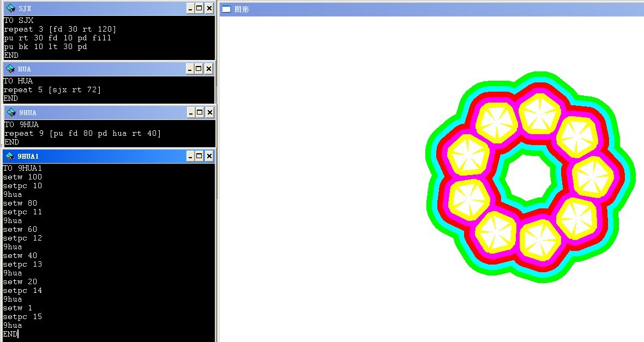Click the 'repeat 5 [sjx rt 72]' code line
644x342 pixels.
tap(52, 90)
